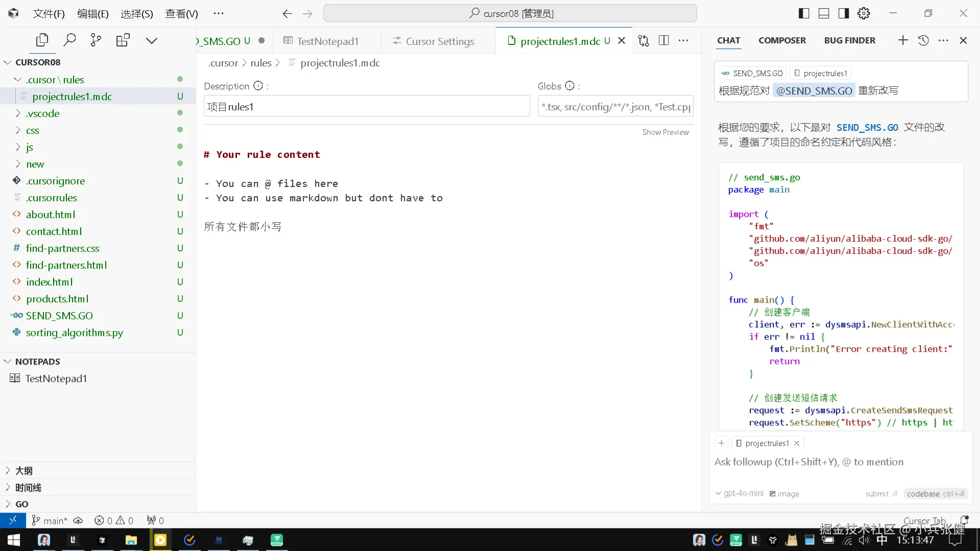Image resolution: width=980 pixels, height=551 pixels.
Task: Remove projectrules1 context chip in chat input
Action: [797, 443]
